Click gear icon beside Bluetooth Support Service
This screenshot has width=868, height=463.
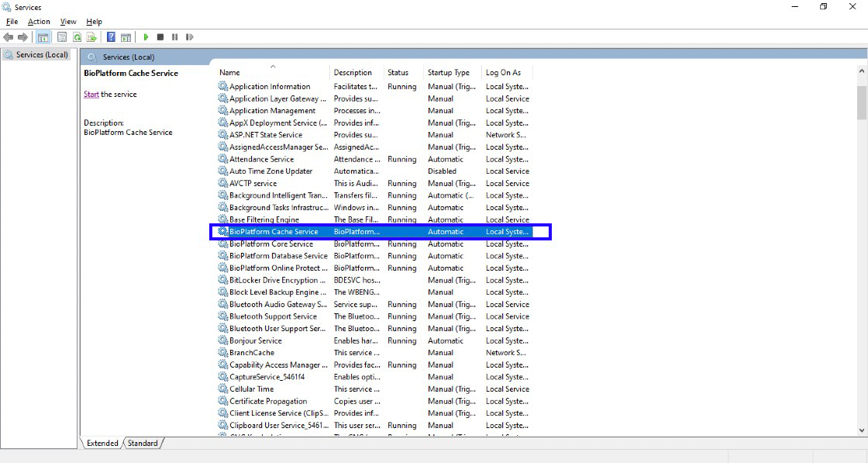click(x=222, y=316)
